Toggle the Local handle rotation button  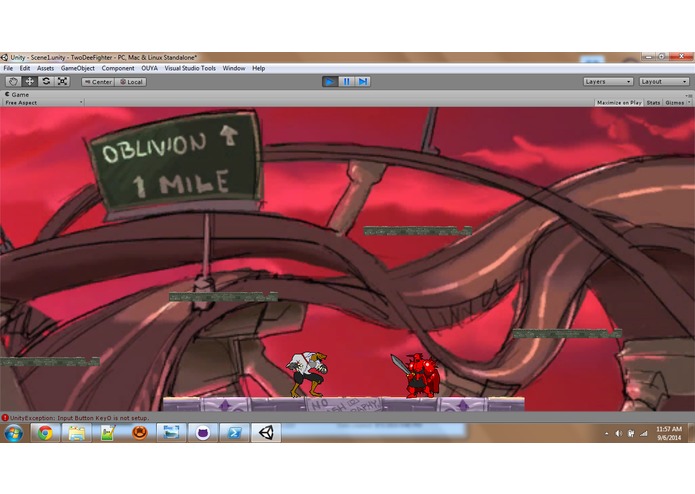[x=131, y=82]
